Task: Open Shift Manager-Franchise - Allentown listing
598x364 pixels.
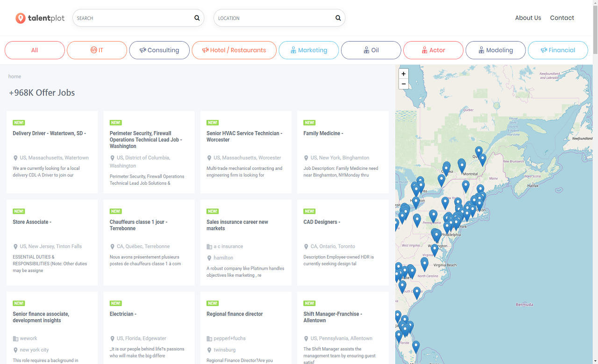Action: 333,317
